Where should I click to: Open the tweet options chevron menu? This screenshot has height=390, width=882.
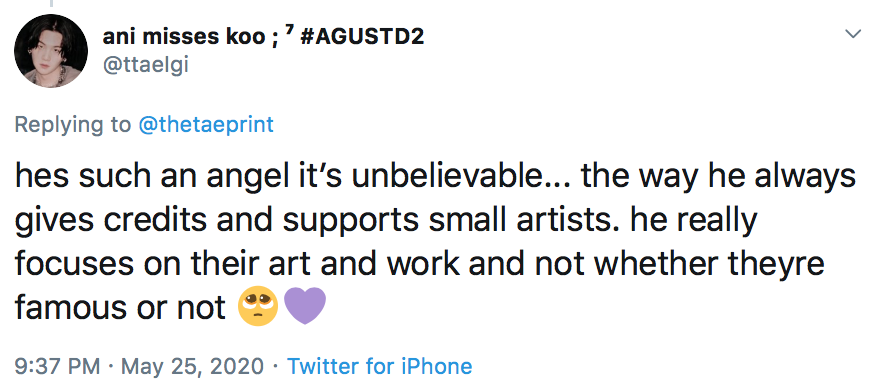853,34
